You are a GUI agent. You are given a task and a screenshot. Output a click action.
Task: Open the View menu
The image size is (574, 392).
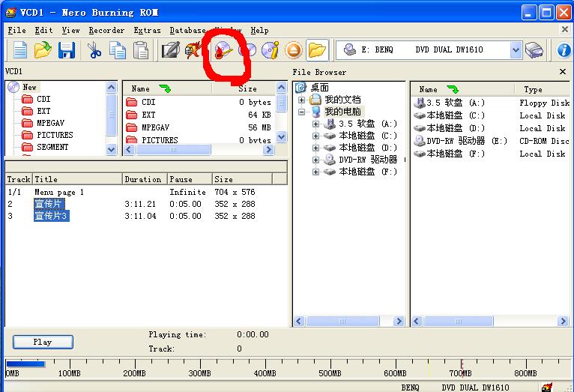tap(70, 31)
